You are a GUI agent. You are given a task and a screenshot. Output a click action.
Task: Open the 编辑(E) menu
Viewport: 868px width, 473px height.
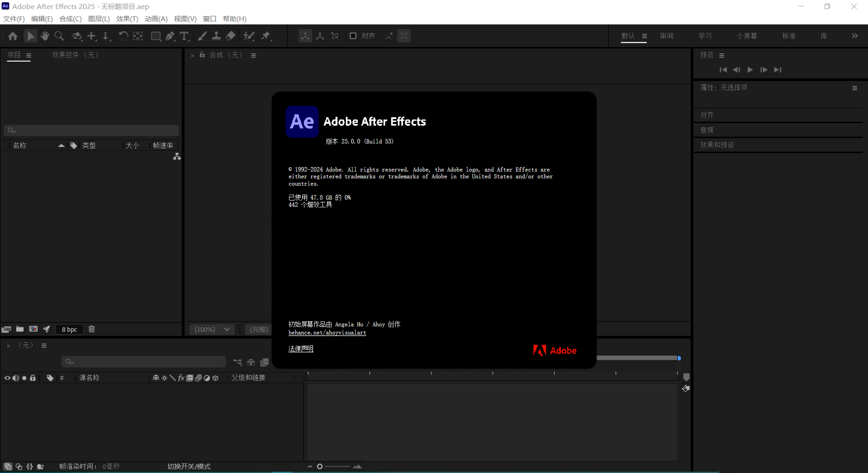42,19
